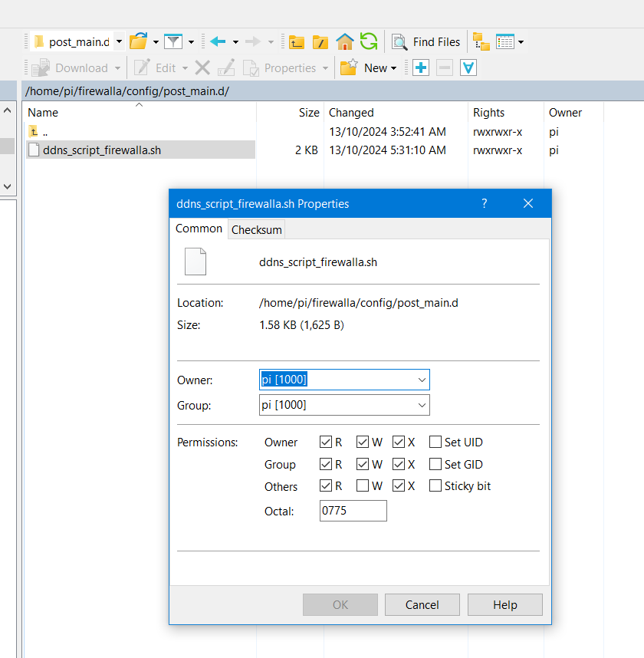Go to the home directory icon
The width and height of the screenshot is (644, 658).
point(345,41)
